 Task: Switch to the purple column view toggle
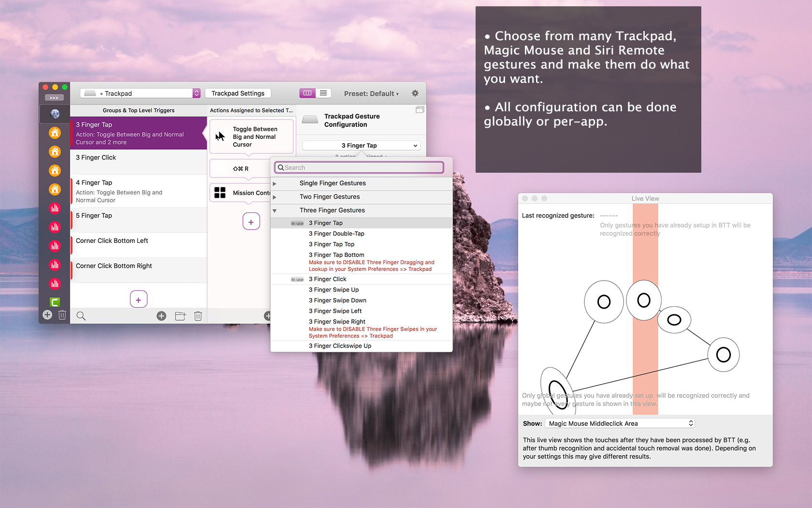307,93
